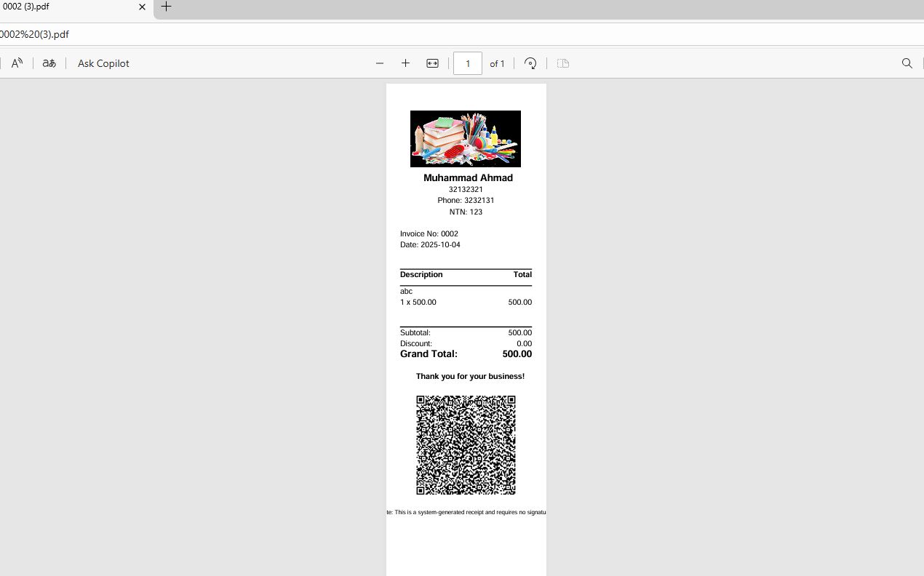This screenshot has width=924, height=576.
Task: Click Ask Copilot button
Action: point(103,63)
